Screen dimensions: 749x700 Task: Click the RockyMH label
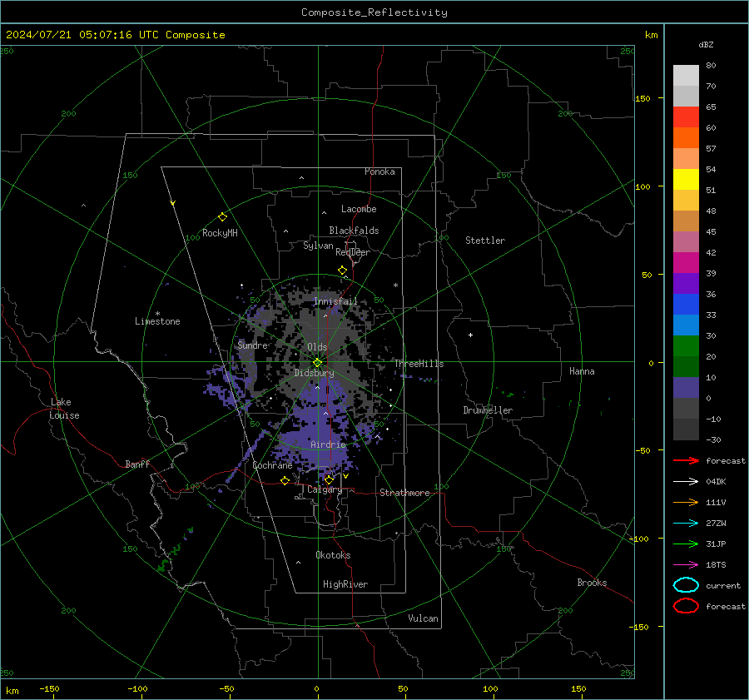pos(220,233)
